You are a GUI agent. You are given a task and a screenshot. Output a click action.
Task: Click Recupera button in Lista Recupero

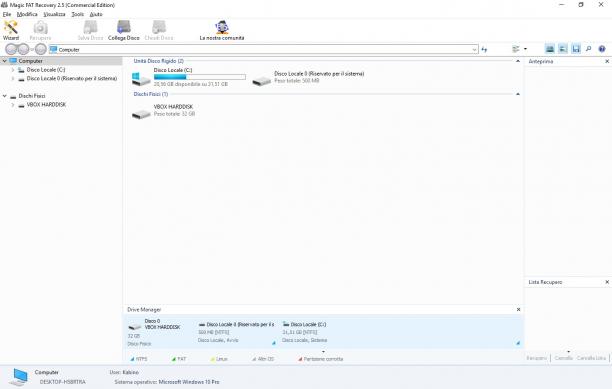pos(537,358)
